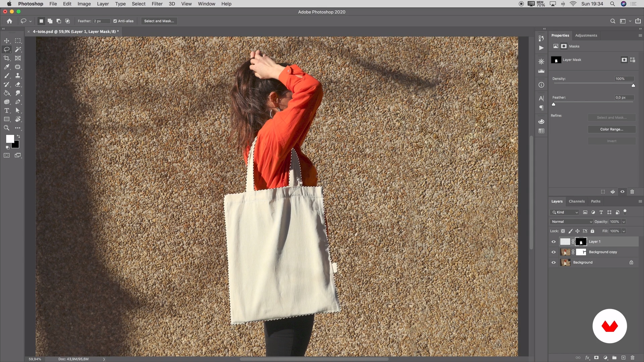Select the Rectangular Marquee tool
The width and height of the screenshot is (644, 362).
pyautogui.click(x=18, y=41)
